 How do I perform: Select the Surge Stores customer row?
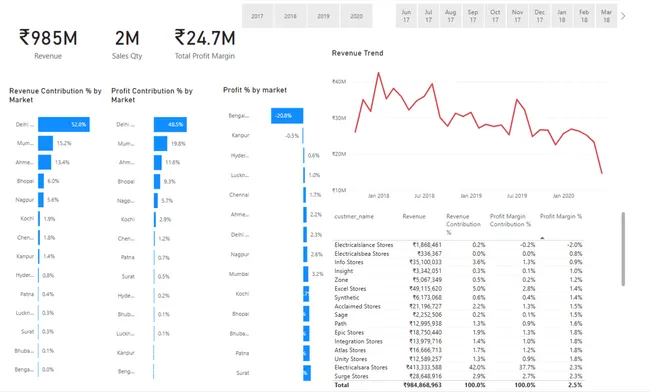point(458,376)
